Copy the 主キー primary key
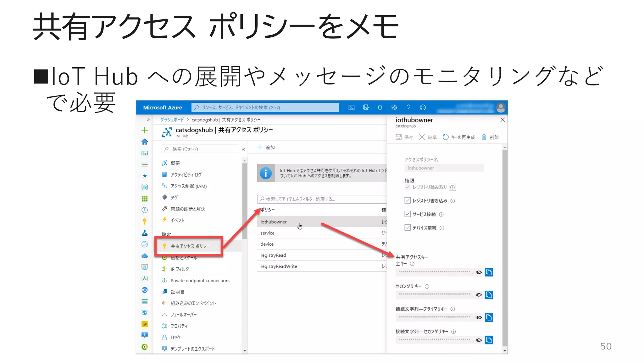 pos(489,272)
